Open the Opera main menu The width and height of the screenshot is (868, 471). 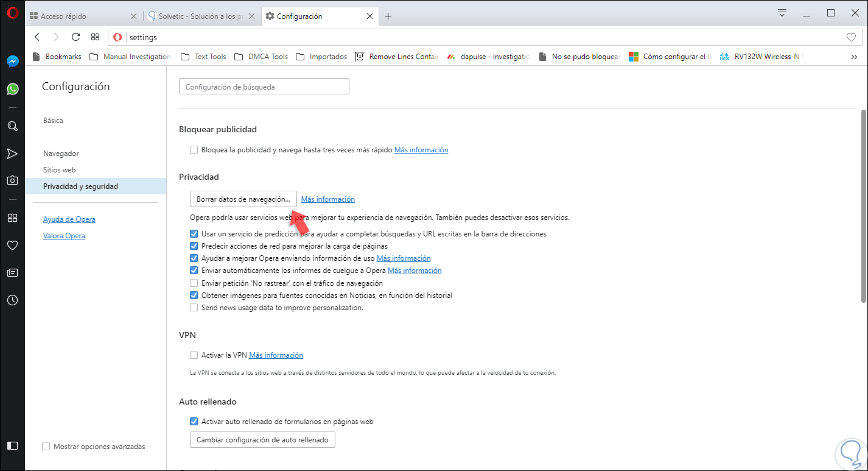point(12,13)
